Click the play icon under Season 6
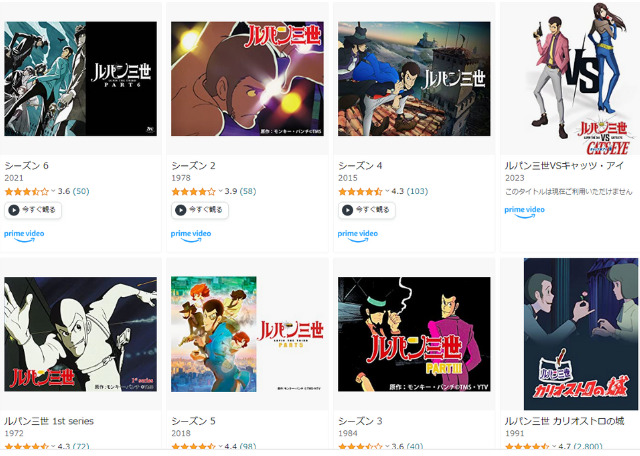This screenshot has height=456, width=640. [14, 210]
